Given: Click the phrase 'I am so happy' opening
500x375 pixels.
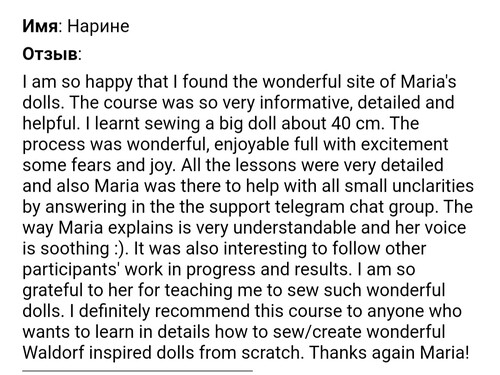Looking at the screenshot, I should [x=78, y=82].
